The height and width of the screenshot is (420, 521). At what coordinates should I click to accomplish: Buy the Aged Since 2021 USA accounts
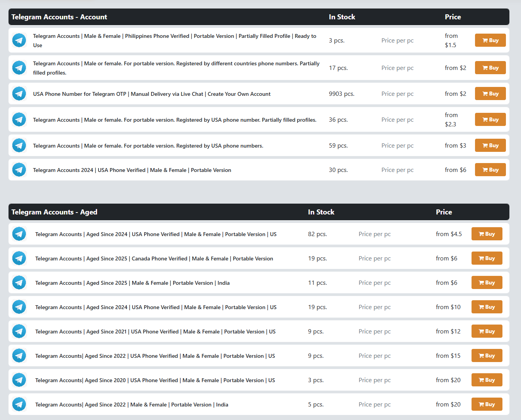(487, 331)
